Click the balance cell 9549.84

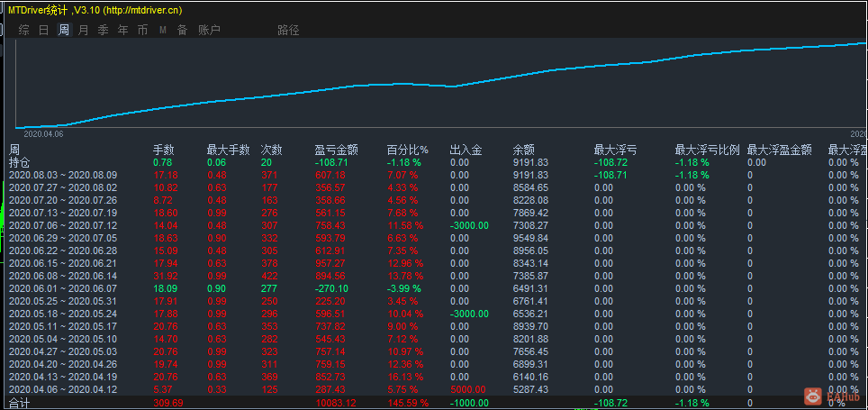click(530, 238)
